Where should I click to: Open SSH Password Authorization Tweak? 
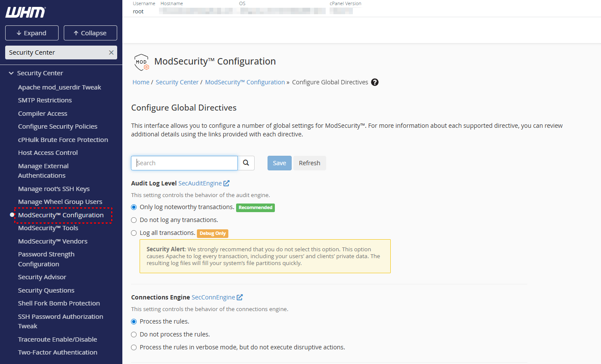click(61, 321)
